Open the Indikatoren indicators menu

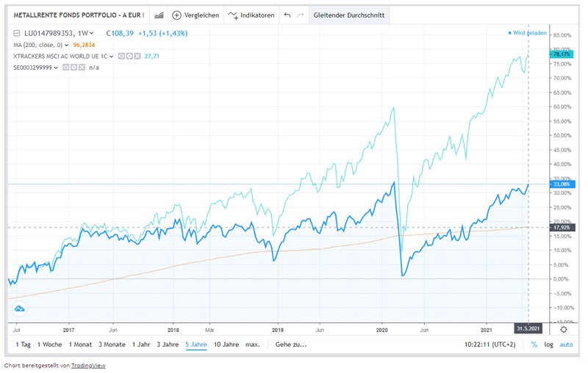[251, 15]
